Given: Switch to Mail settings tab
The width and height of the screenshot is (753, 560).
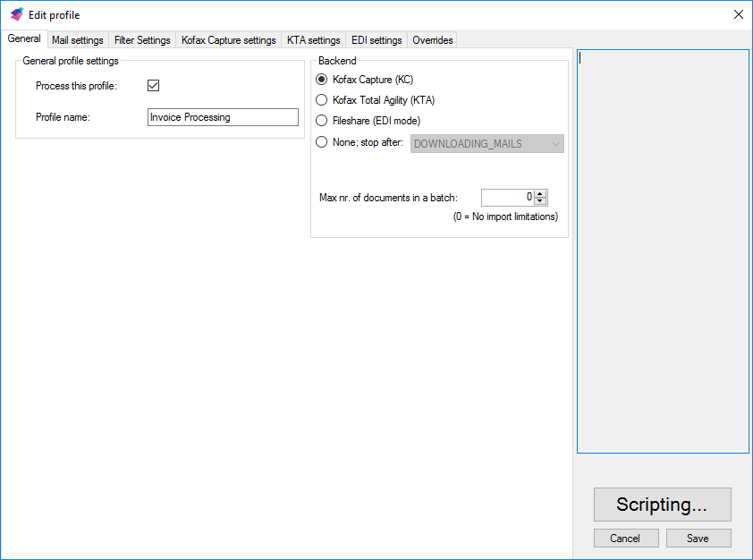Looking at the screenshot, I should [78, 40].
